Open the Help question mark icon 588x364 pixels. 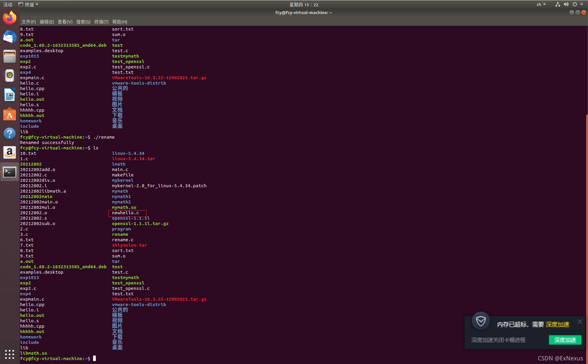pyautogui.click(x=10, y=134)
